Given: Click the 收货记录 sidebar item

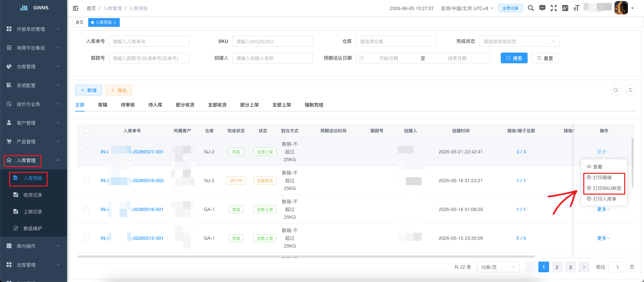Looking at the screenshot, I should [34, 195].
